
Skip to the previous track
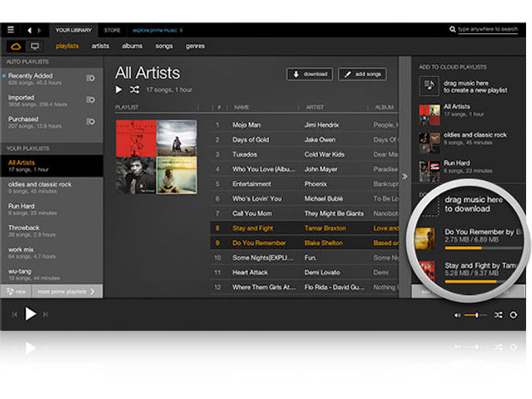[x=15, y=314]
